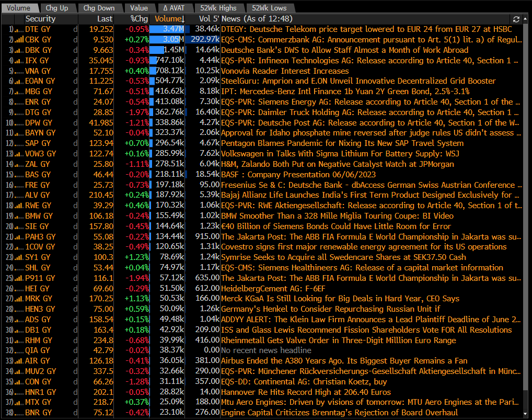Viewport: 532px width, 420px height.
Task: Open the bar chart icon for RWE GY
Action: click(19, 206)
